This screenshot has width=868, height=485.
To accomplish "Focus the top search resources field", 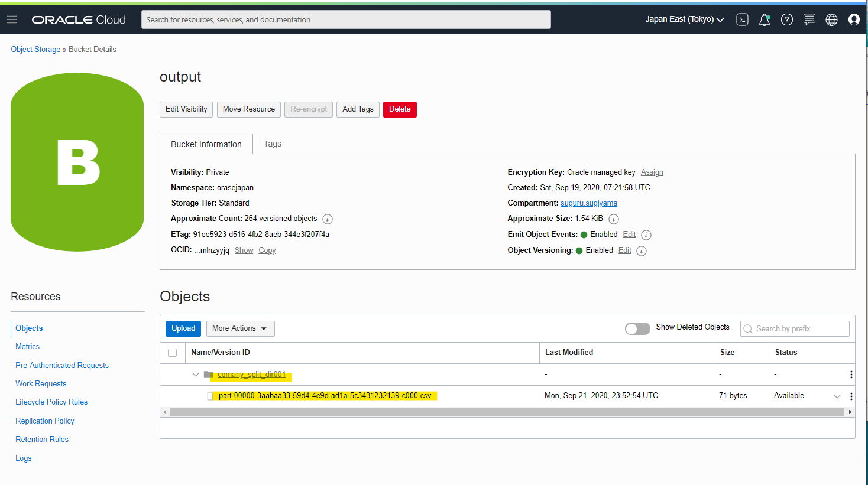I will [x=346, y=19].
